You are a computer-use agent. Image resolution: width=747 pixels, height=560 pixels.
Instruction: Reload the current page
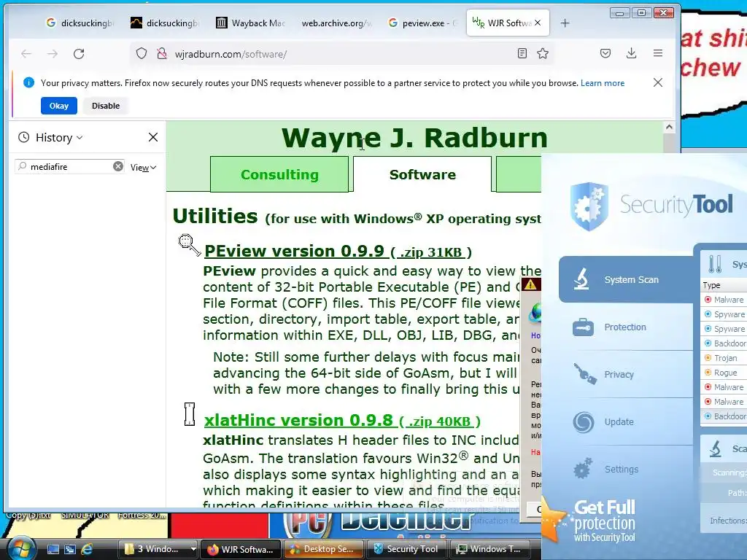point(79,54)
